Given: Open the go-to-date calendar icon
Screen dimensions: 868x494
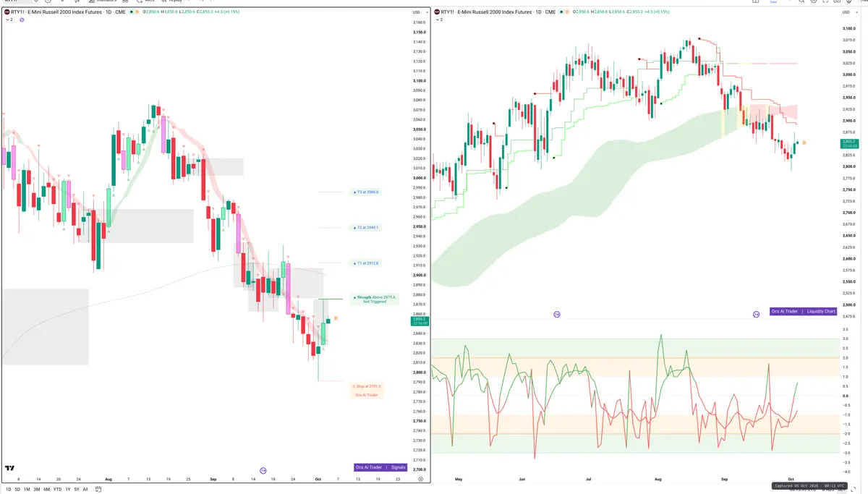Looking at the screenshot, I should 98,489.
